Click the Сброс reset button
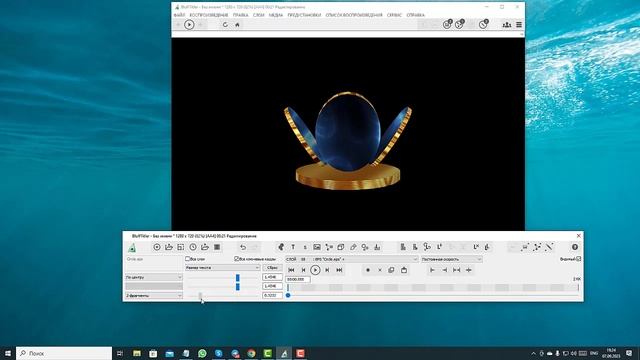This screenshot has height=360, width=640. (272, 268)
